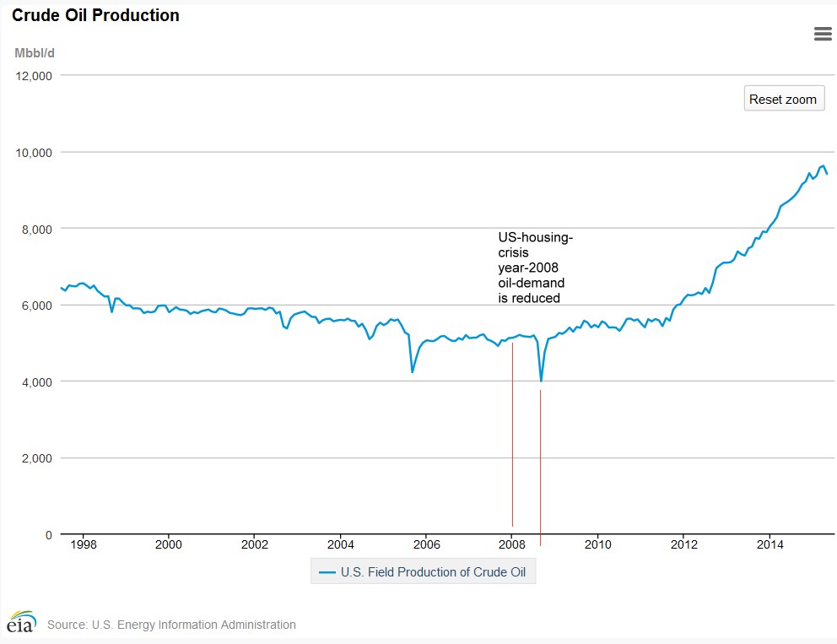Toggle the U.S. Field Production of Crude Oil legend text
The width and height of the screenshot is (837, 644).
click(433, 572)
